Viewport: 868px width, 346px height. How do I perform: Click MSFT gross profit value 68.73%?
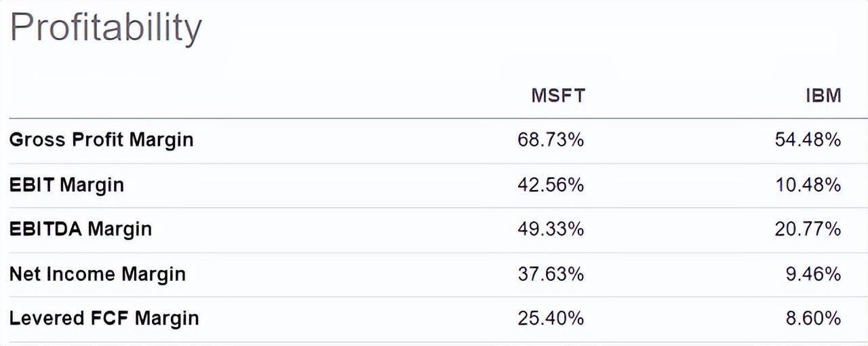point(550,140)
